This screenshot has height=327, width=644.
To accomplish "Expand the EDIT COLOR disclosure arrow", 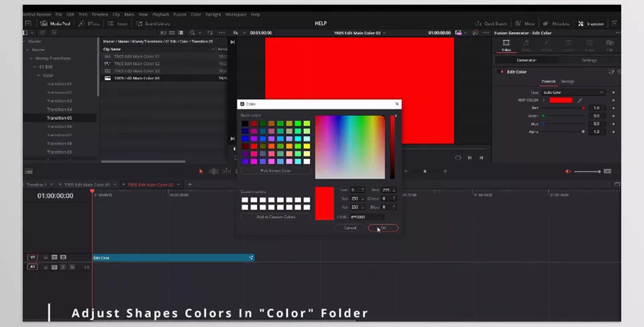I will [544, 100].
